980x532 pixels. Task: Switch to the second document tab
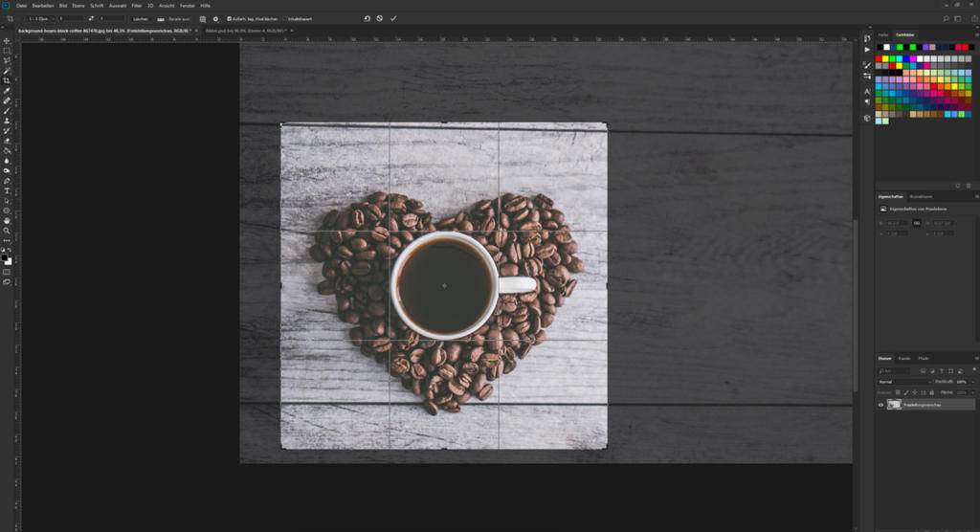(245, 31)
